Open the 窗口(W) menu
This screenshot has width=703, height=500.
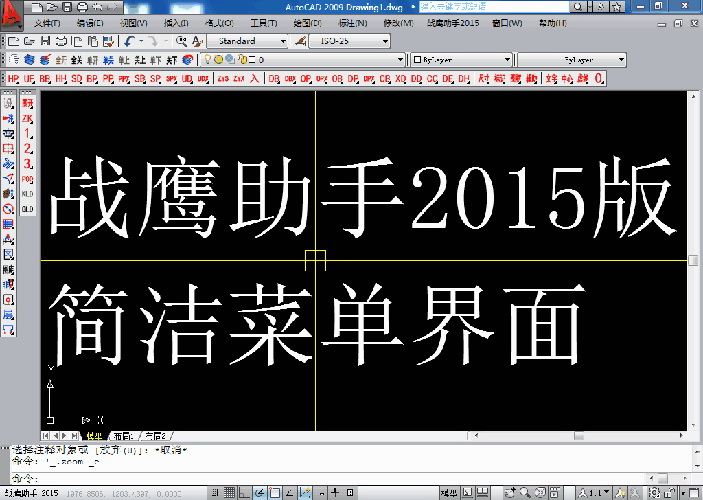(507, 23)
